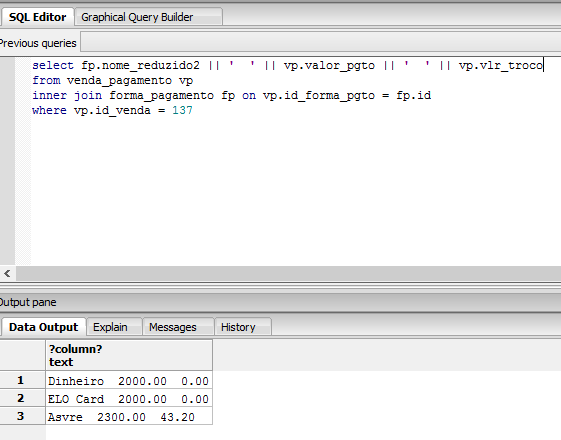The image size is (561, 440).
Task: Select row header 3 in results
Action: click(22, 416)
